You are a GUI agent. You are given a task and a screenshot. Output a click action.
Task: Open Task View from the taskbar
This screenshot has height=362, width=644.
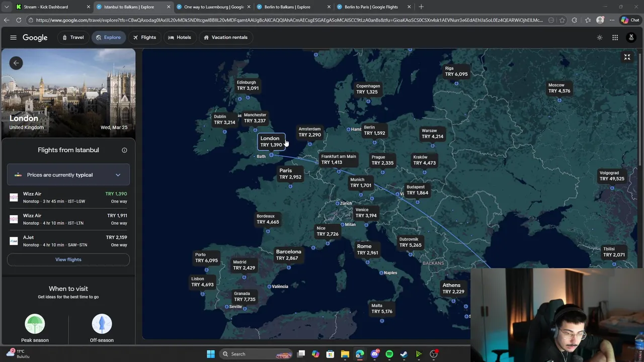[301, 354]
